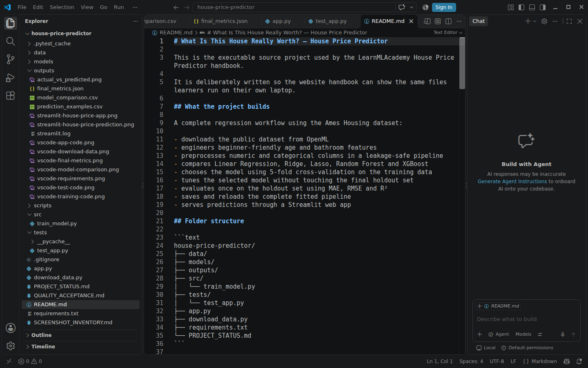Screen dimensions: 588x368
Task: Open the Search view in activity bar
Action: [11, 41]
